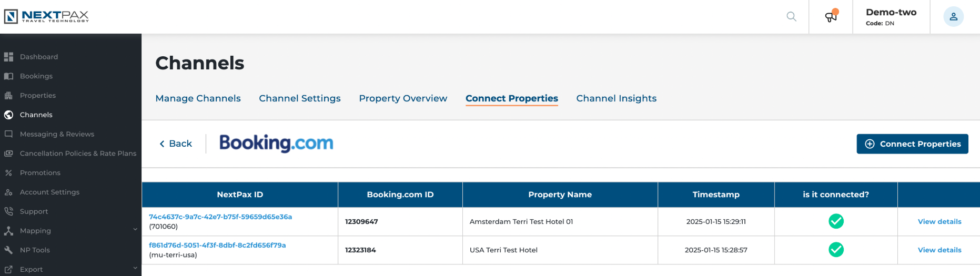
Task: Click connected checkmark for Amsterdam Terri Test Hotel
Action: 836,221
